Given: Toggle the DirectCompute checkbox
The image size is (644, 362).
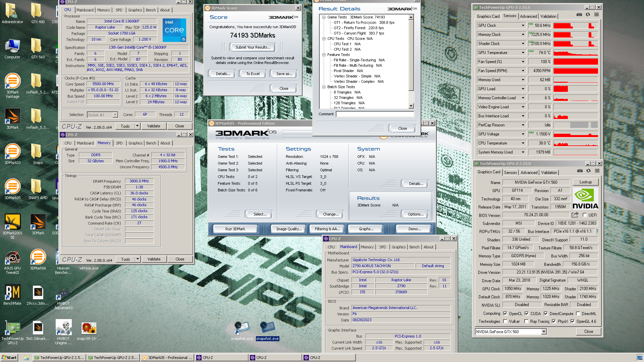Looking at the screenshot, I should coord(546,314).
